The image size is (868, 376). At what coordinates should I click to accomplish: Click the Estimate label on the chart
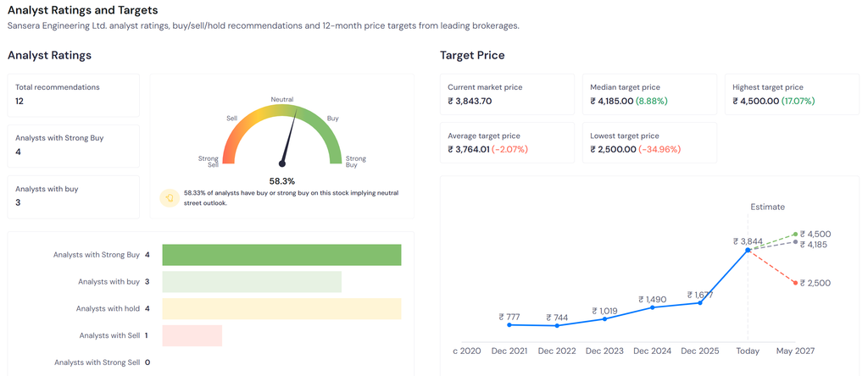coord(767,207)
